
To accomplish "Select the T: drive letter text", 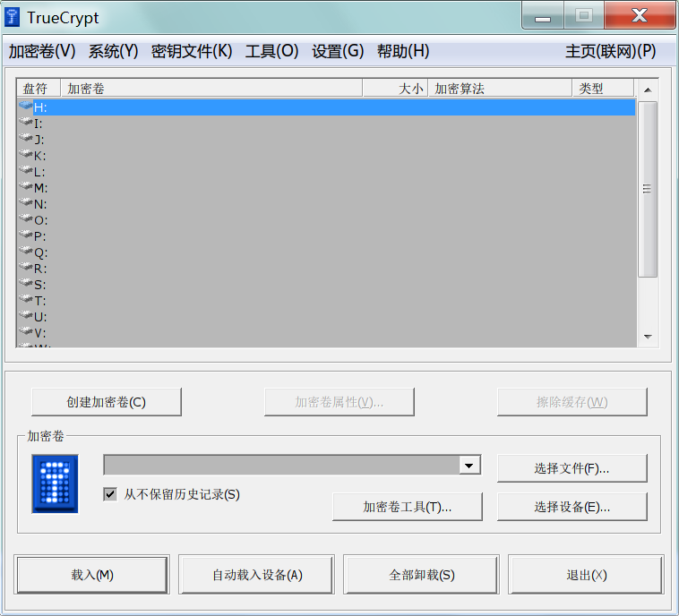I will click(x=39, y=301).
